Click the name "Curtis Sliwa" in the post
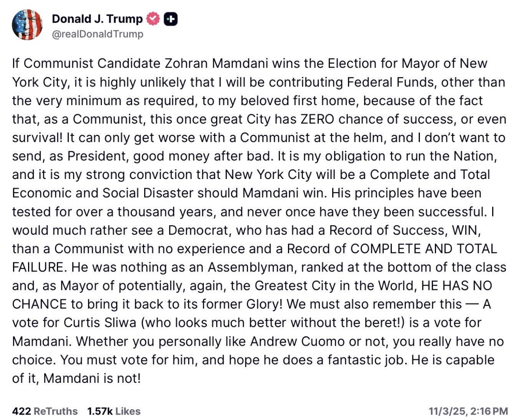Viewport: 521px width, 420px height. pos(100,322)
